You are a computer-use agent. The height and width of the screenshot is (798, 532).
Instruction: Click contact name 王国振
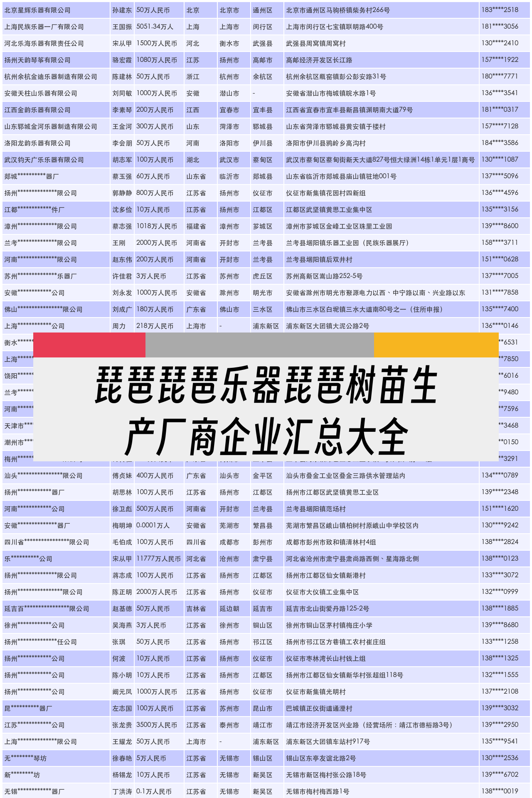pos(122,27)
